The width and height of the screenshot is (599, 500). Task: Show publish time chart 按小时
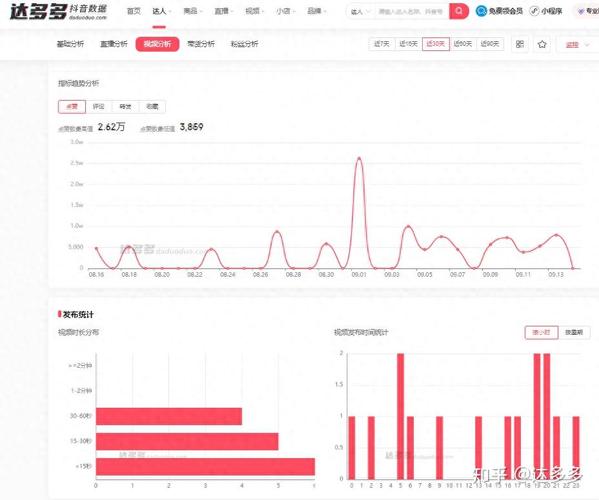[x=541, y=332]
